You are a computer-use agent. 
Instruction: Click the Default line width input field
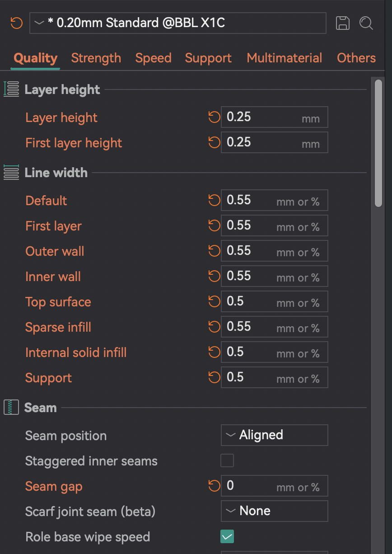click(x=274, y=200)
